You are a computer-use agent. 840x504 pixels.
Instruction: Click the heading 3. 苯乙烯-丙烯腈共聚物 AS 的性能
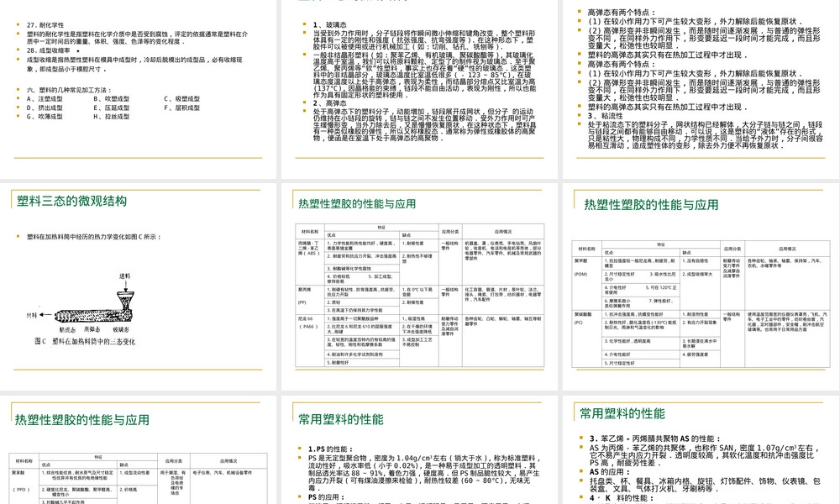655,438
